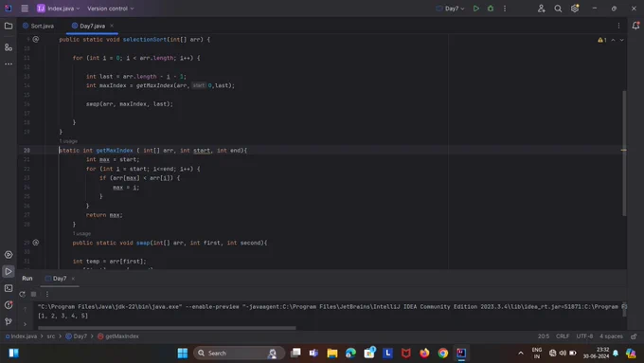This screenshot has height=363, width=644.
Task: Open more run actions menu
Action: point(505,9)
